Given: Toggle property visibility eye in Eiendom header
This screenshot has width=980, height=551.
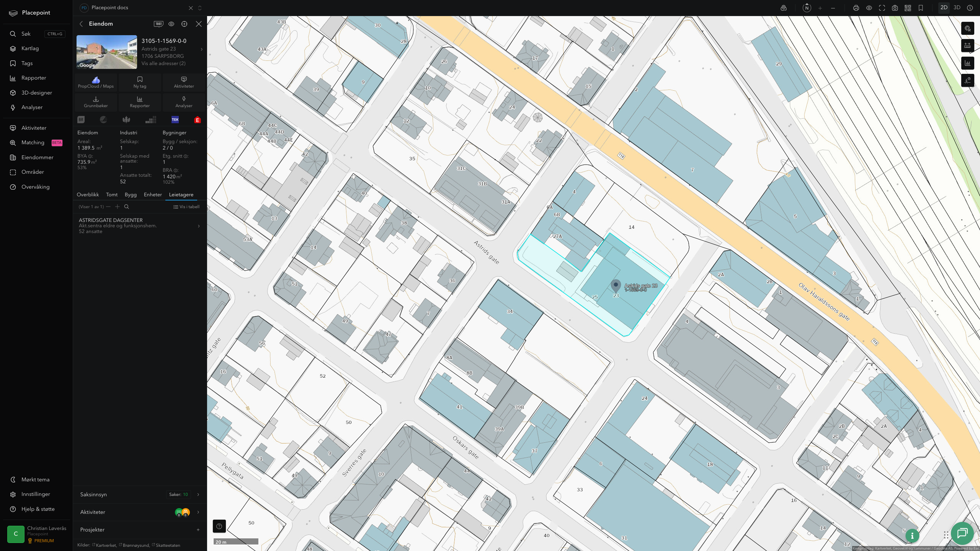Looking at the screenshot, I should [171, 24].
